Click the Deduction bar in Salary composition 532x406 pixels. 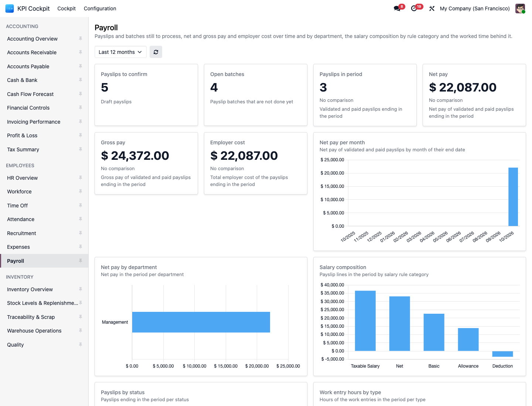click(502, 354)
